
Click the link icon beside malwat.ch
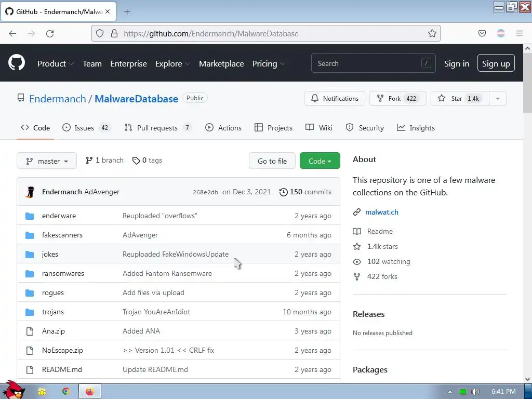[356, 212]
